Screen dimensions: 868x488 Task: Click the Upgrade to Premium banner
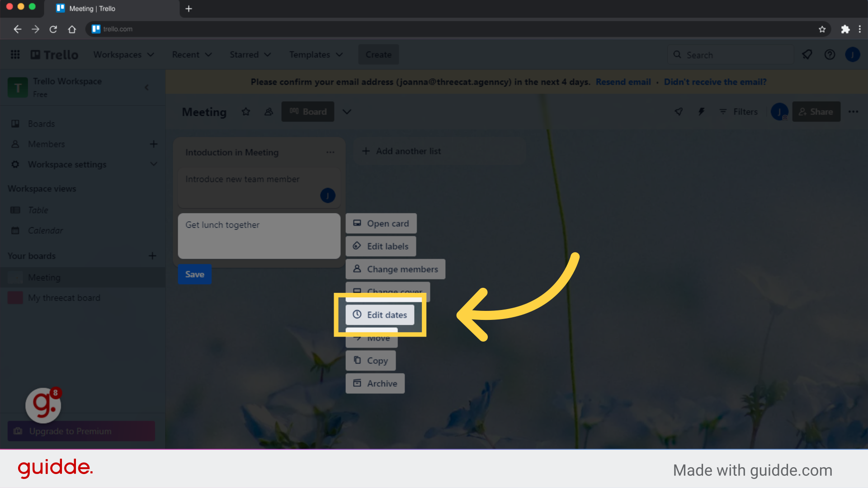pos(81,431)
